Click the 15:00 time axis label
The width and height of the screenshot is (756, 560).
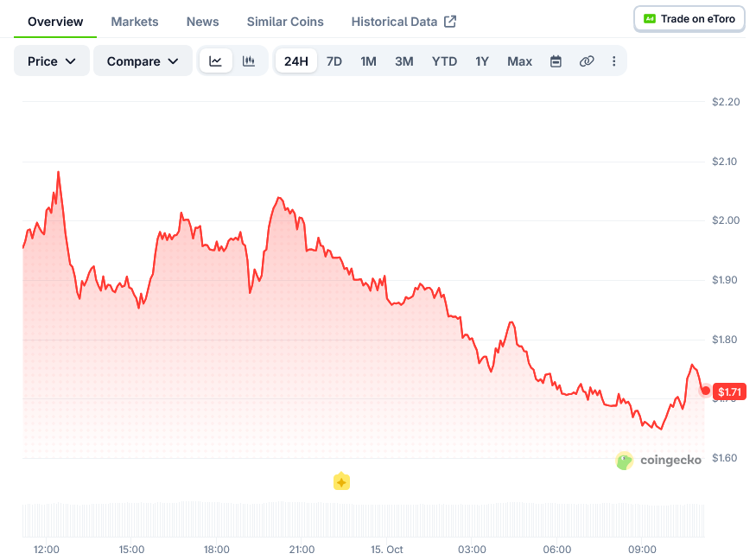131,550
